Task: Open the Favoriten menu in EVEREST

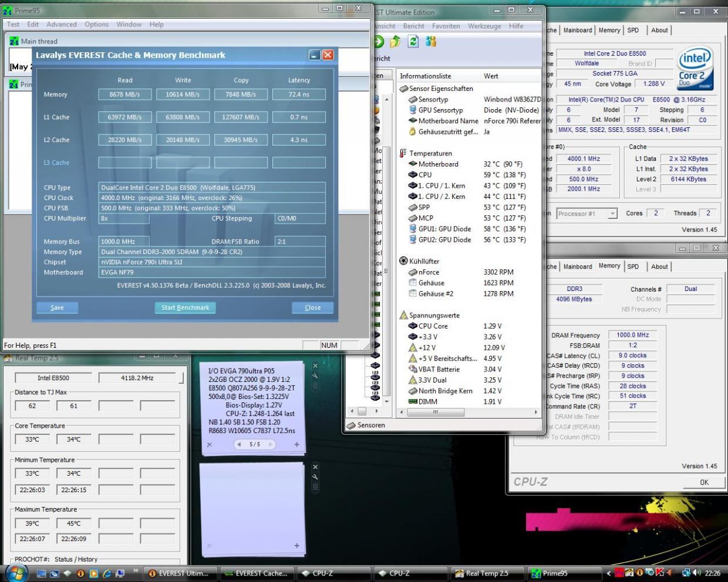Action: [446, 26]
